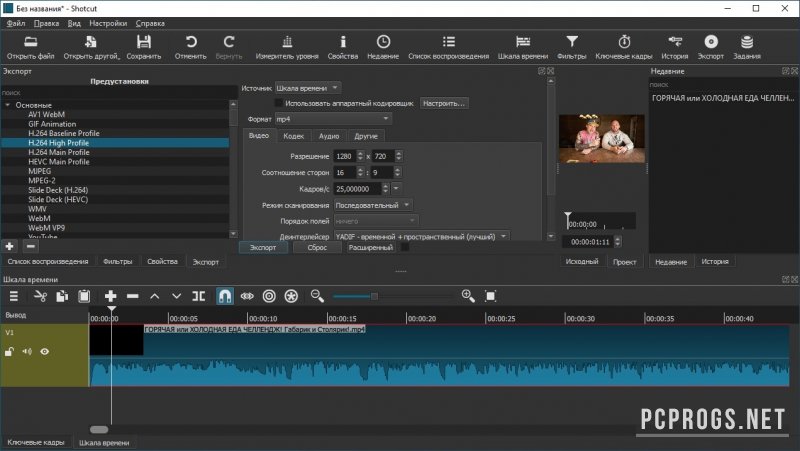800x451 pixels.
Task: Ripple delete with minus icon in timeline
Action: (133, 296)
